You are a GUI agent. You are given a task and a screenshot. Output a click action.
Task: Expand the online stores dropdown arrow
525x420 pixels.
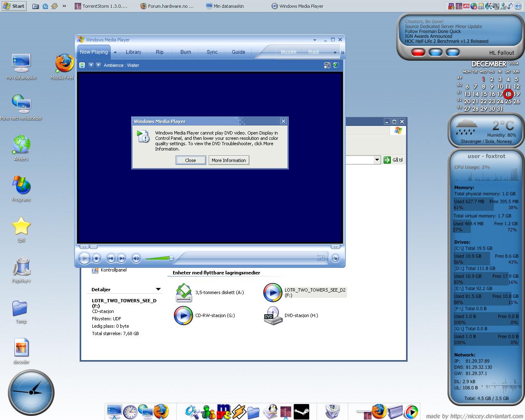335,52
